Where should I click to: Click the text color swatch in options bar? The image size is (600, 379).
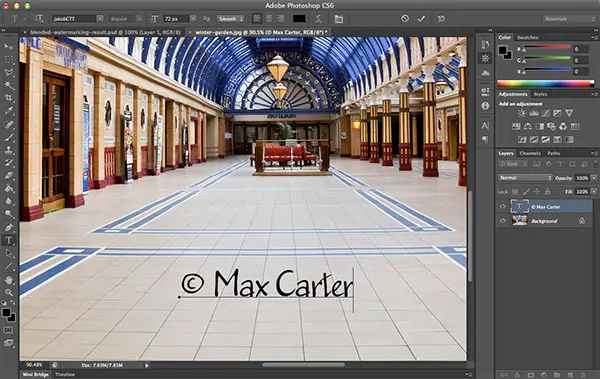click(299, 18)
